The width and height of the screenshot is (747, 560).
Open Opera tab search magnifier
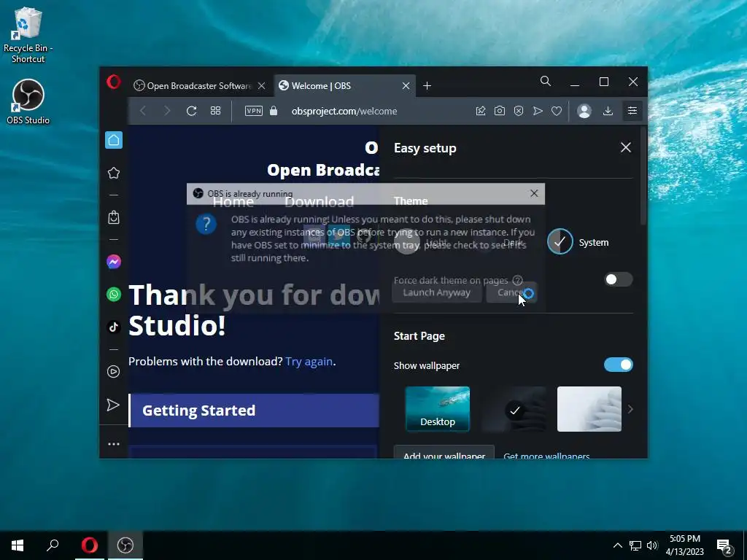pos(546,82)
